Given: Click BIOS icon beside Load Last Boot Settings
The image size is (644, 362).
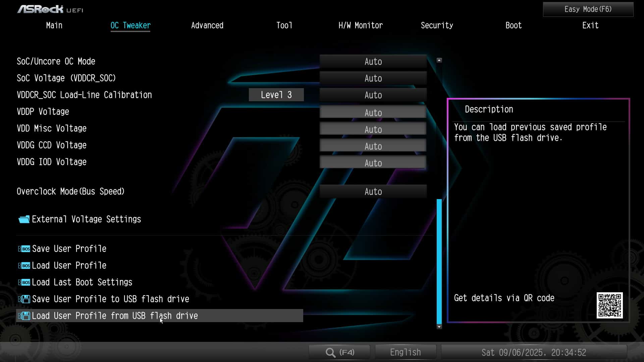Looking at the screenshot, I should tap(24, 282).
